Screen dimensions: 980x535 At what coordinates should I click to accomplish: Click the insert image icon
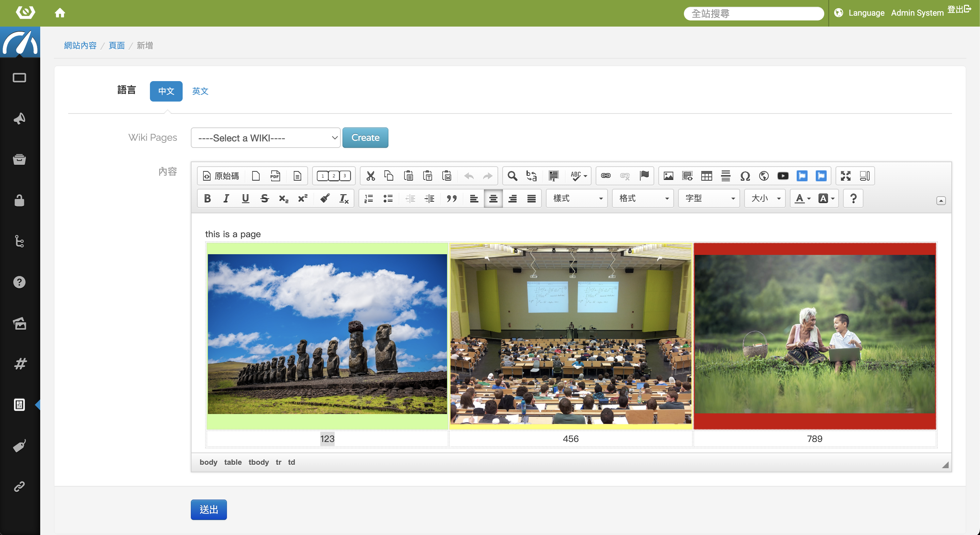668,176
